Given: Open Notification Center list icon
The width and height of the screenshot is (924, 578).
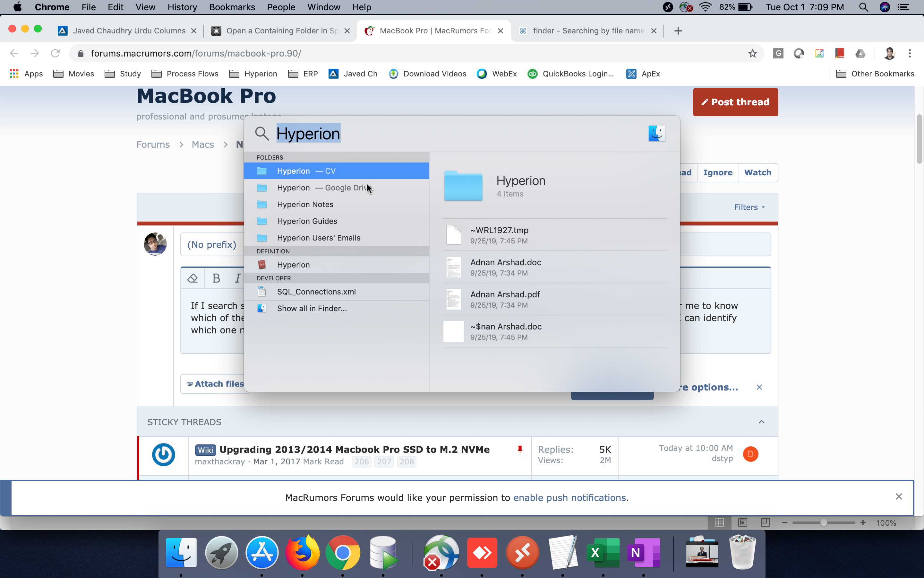Looking at the screenshot, I should (x=904, y=7).
